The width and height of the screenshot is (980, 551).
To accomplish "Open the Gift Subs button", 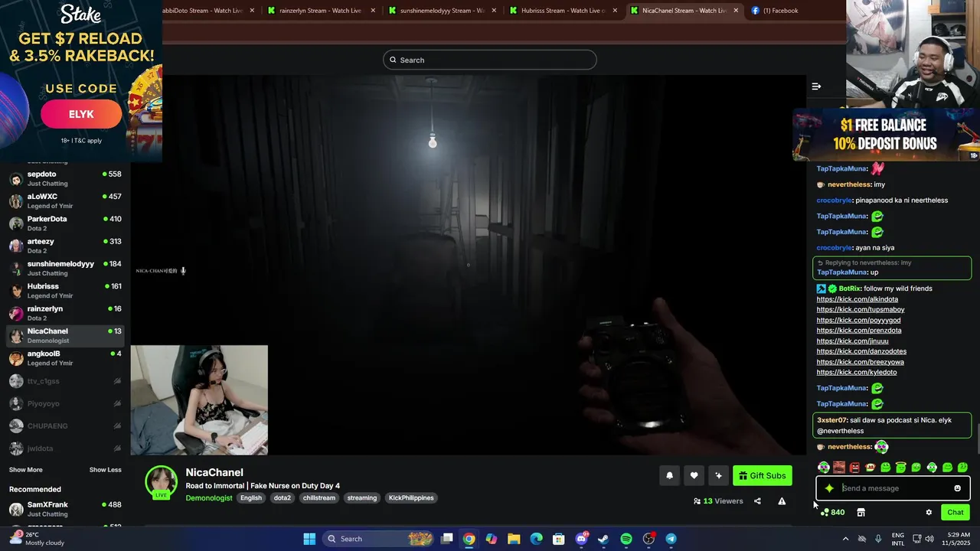I will click(x=762, y=475).
